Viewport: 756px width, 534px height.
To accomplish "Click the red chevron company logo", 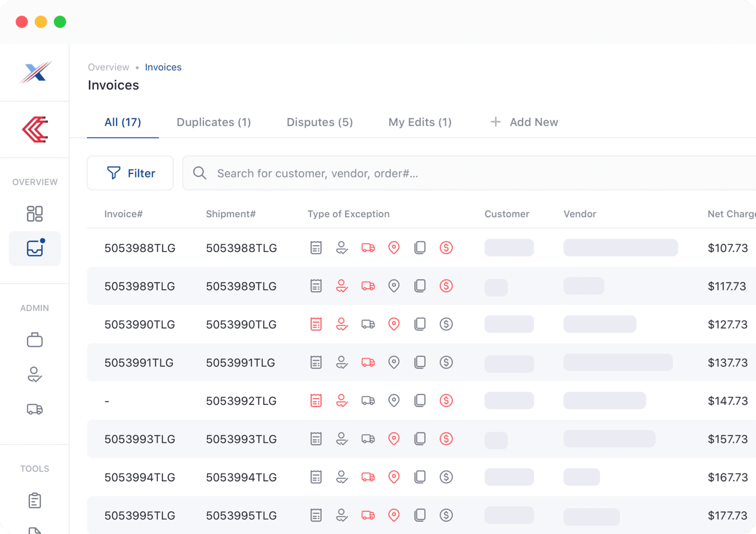I will tap(35, 130).
